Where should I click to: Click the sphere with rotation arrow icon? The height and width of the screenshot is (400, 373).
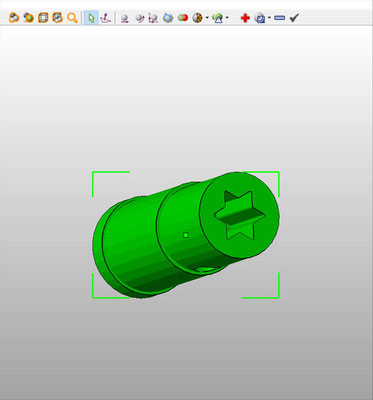(x=140, y=18)
